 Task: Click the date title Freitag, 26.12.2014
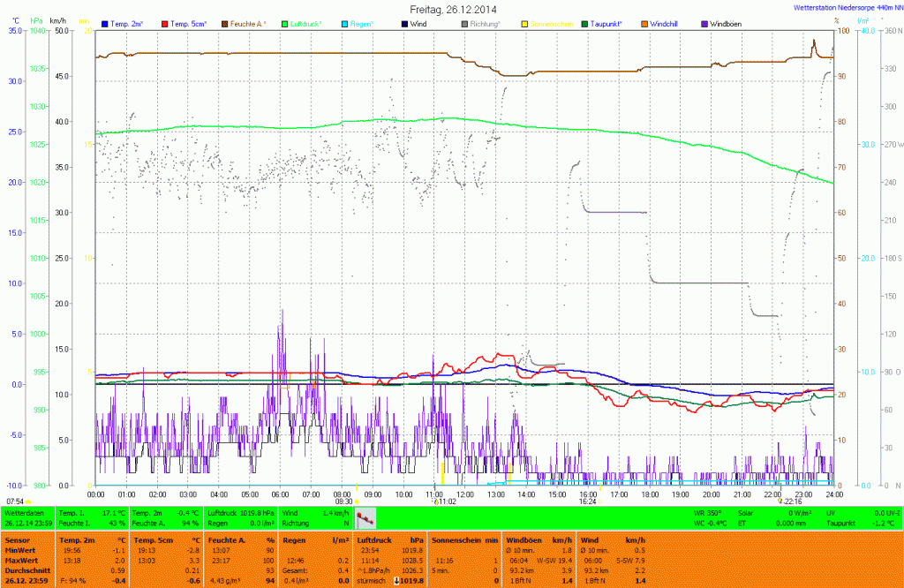pyautogui.click(x=452, y=8)
